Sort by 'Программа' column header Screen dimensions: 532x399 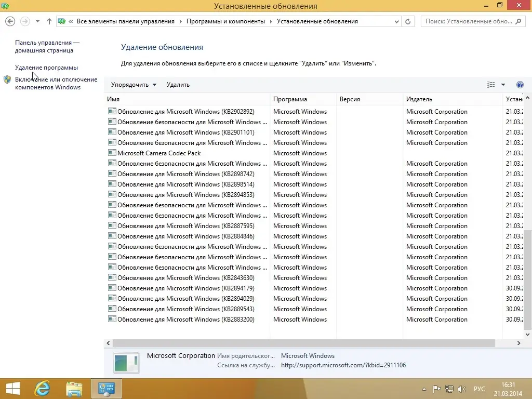pos(303,99)
